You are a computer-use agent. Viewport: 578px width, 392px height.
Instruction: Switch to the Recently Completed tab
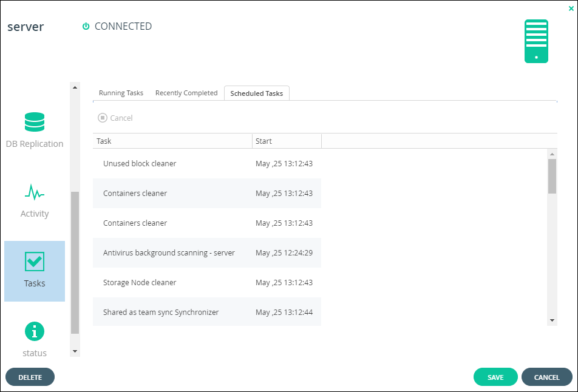[x=186, y=93]
